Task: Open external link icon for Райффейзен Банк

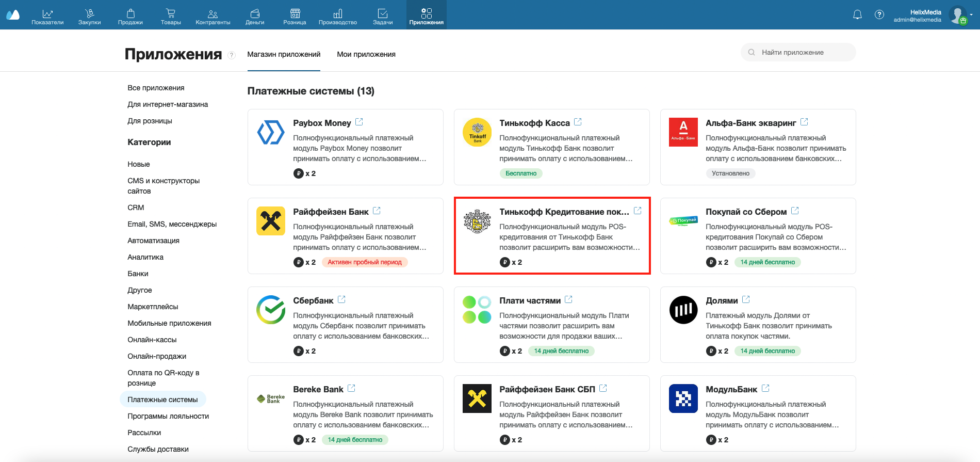Action: pos(377,211)
